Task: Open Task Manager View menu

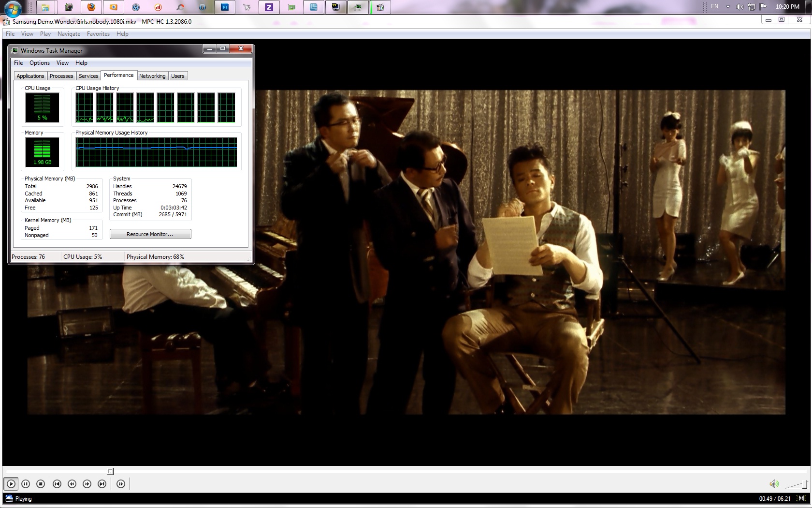Action: coord(62,63)
